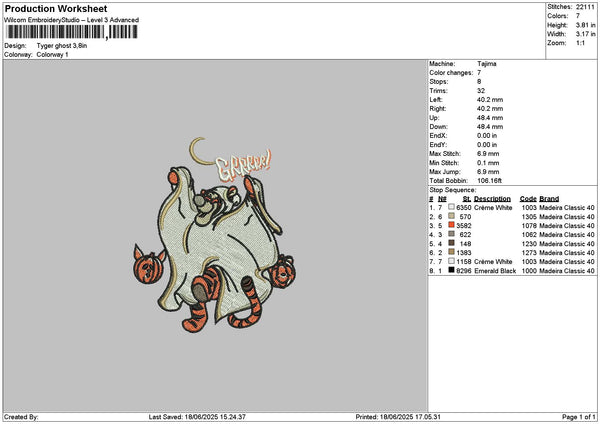Screen dimensions: 600x424
Task: Click the 'Stop Sequence:' heading
Action: [453, 190]
